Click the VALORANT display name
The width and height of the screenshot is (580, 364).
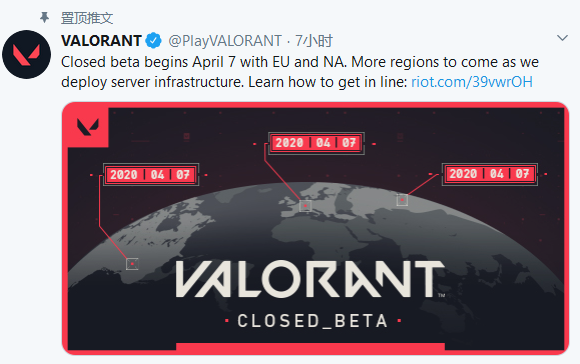(101, 41)
